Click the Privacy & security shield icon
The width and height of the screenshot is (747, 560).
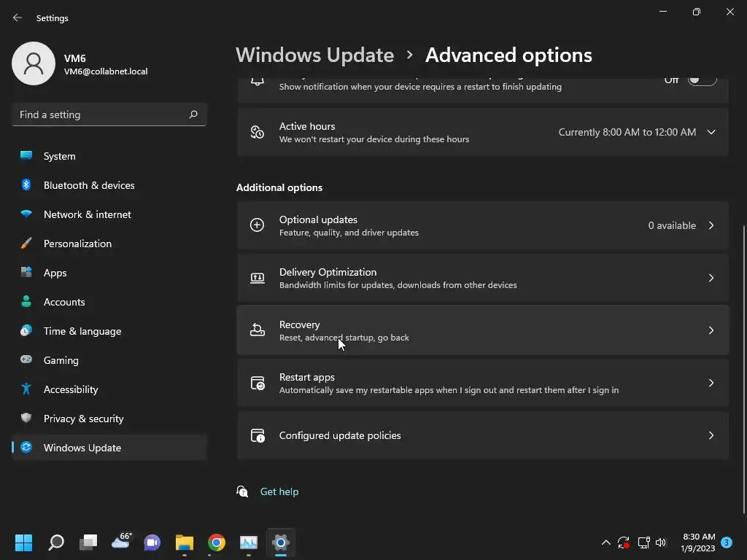26,418
